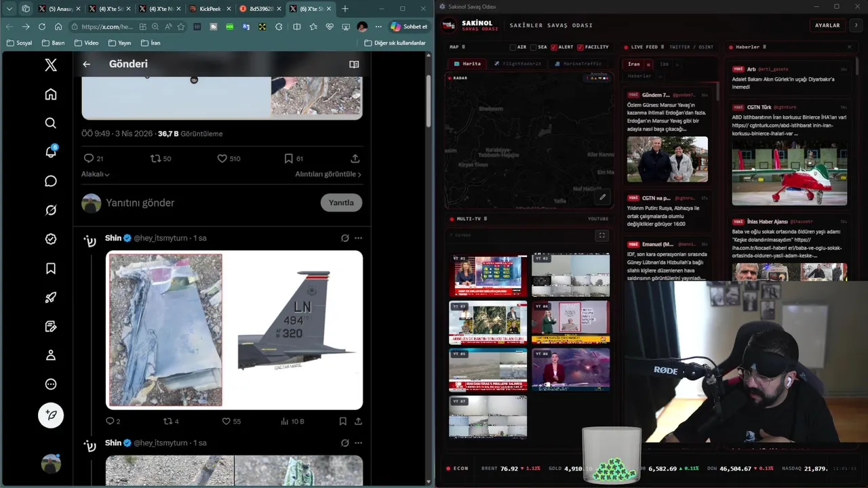The width and height of the screenshot is (868, 488).
Task: Open Notifications bell in X sidebar
Action: click(51, 152)
